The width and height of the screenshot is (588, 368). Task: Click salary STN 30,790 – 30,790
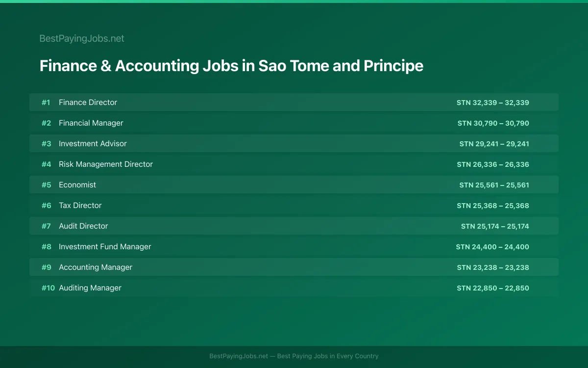[x=493, y=123]
